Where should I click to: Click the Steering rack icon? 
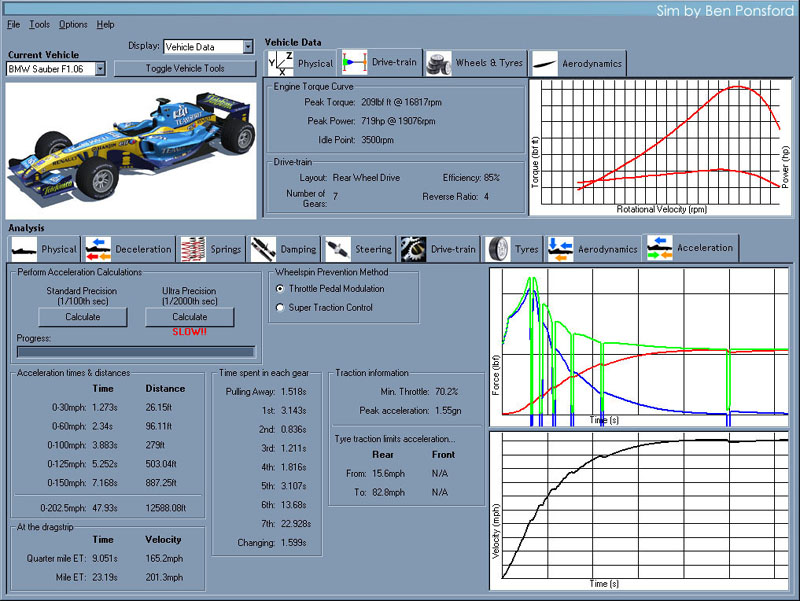(x=338, y=249)
